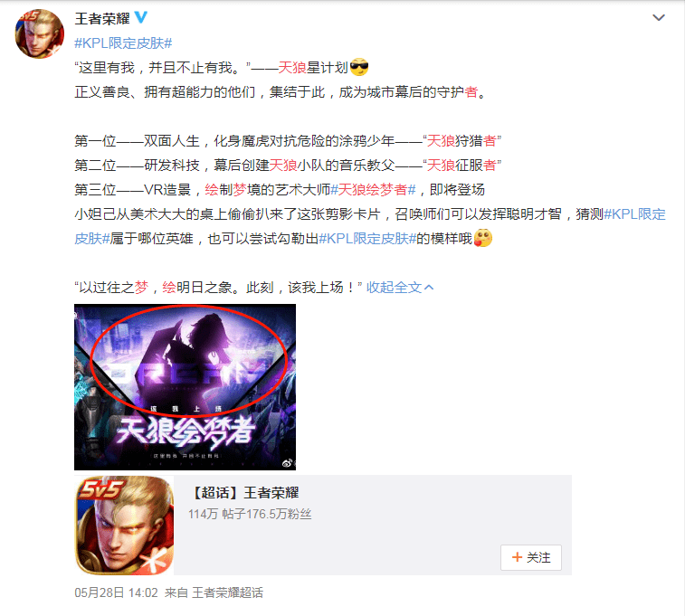The height and width of the screenshot is (616, 685).
Task: Click the orange plus icon on 关注
Action: (x=518, y=557)
